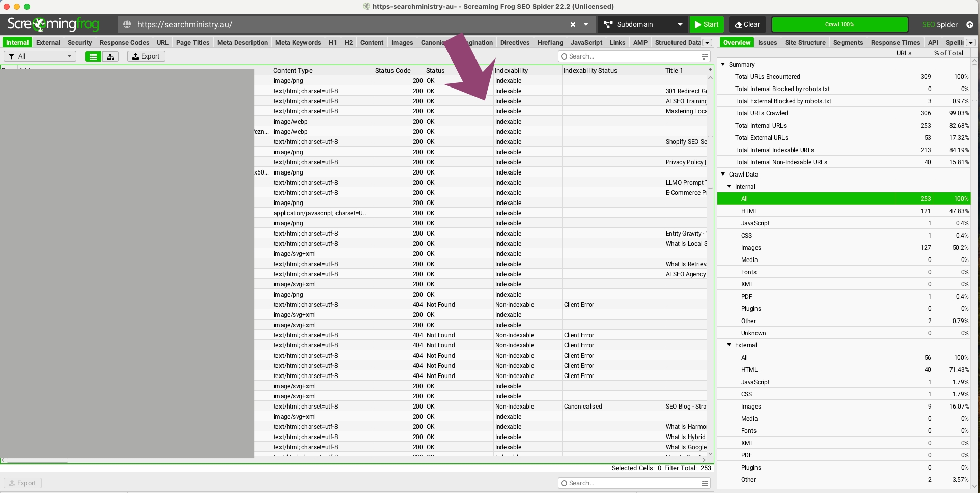Open the URL history dropdown arrow

click(586, 24)
